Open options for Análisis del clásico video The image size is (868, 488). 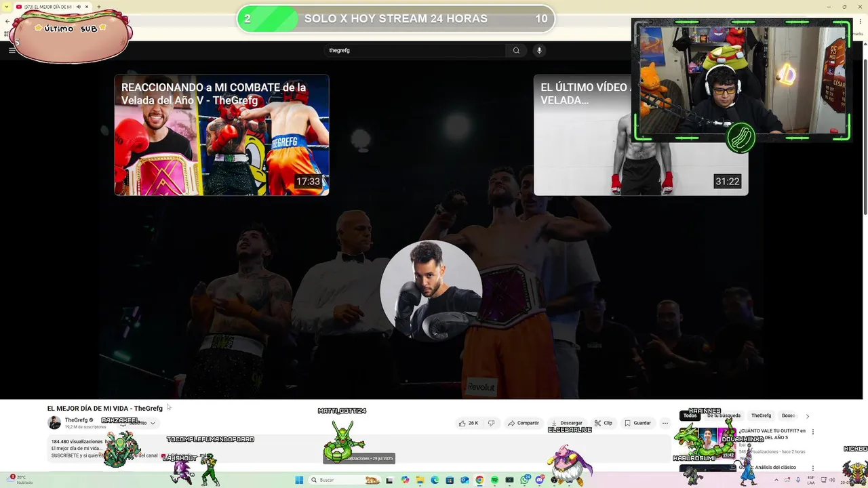[x=813, y=468]
